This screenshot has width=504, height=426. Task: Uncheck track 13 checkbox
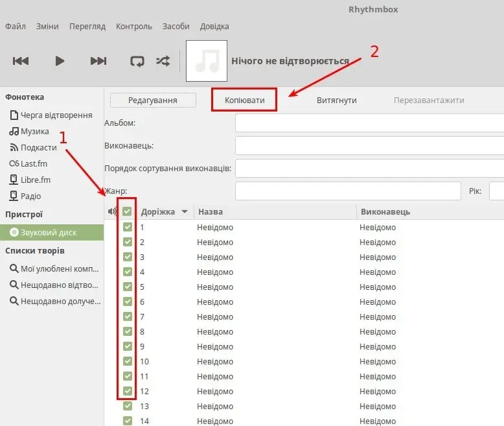pos(128,406)
